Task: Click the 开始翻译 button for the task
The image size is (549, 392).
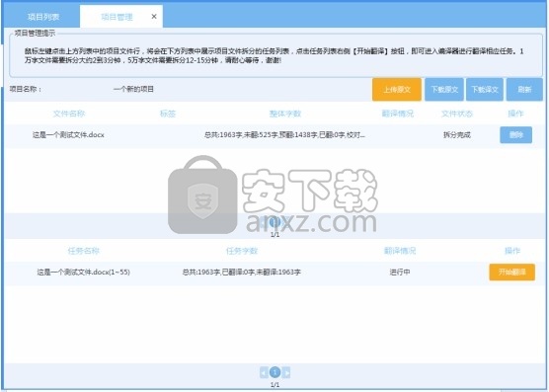Action: 511,272
